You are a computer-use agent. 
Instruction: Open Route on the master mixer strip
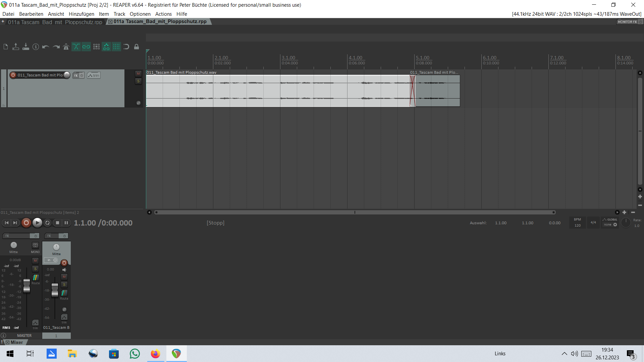(x=36, y=278)
